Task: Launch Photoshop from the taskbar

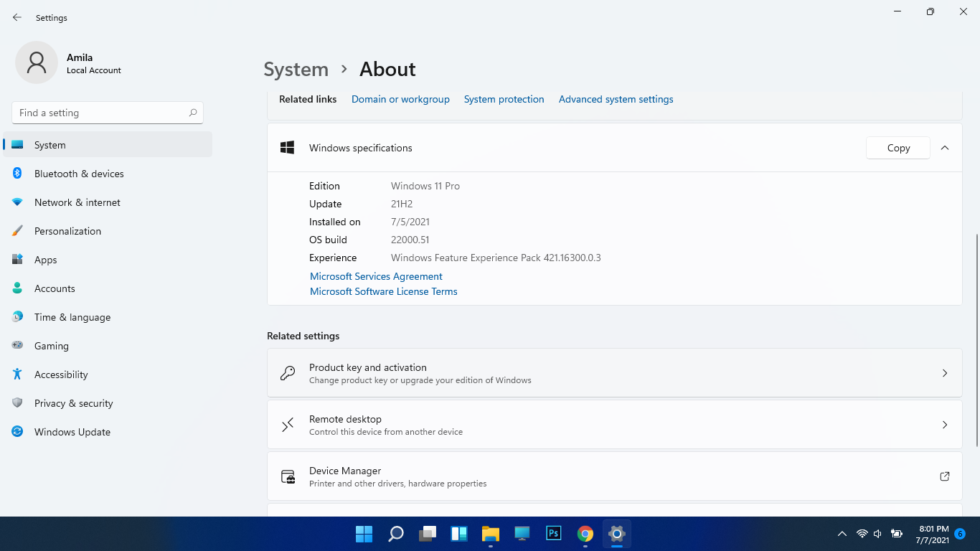Action: pos(554,534)
